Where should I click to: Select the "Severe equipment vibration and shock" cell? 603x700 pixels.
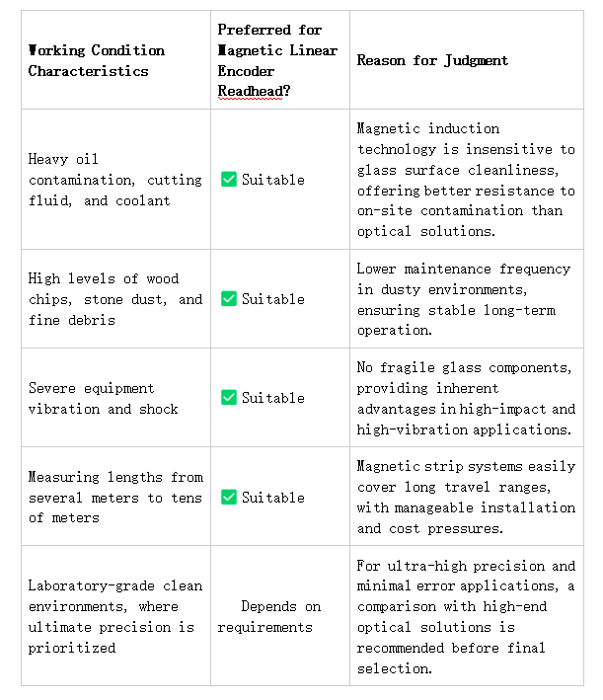pyautogui.click(x=103, y=398)
